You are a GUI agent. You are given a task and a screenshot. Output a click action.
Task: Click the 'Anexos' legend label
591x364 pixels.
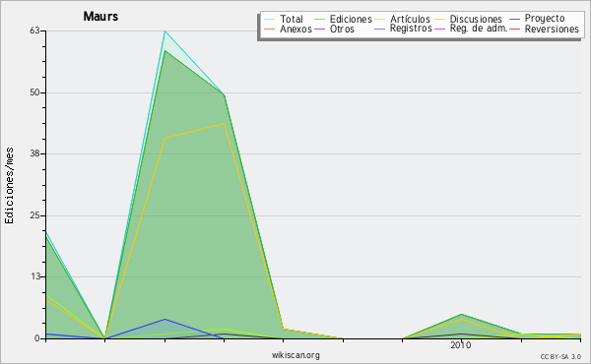tap(295, 29)
